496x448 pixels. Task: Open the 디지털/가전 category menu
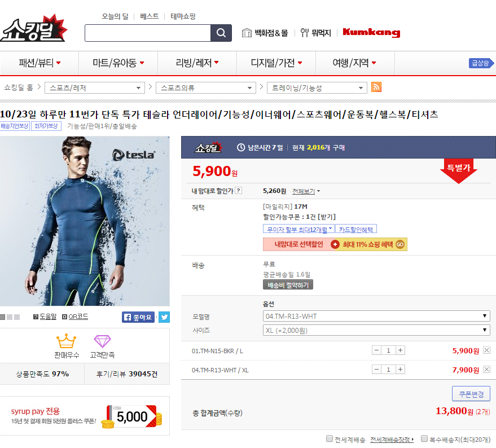(276, 63)
